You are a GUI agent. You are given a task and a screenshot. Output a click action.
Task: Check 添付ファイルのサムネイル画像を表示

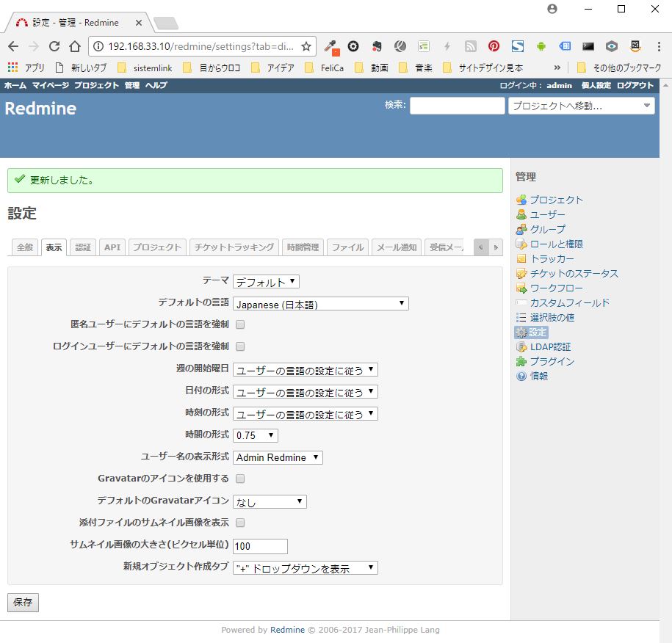240,523
